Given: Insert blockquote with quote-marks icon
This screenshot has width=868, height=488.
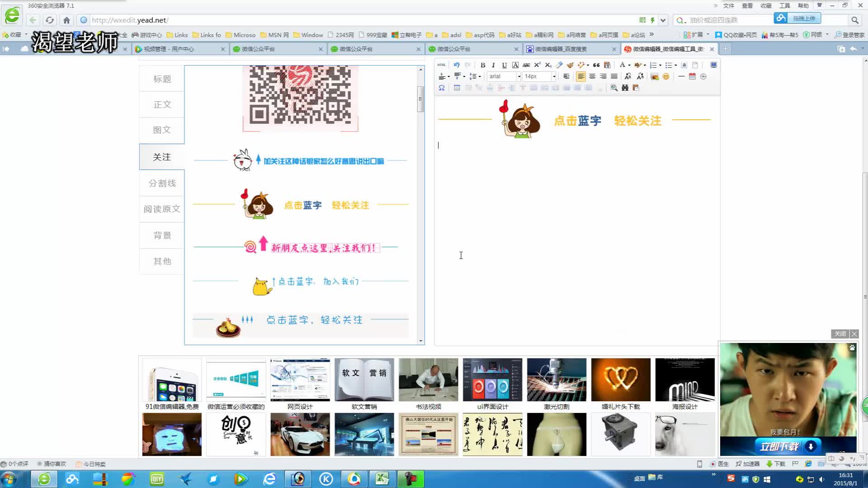Looking at the screenshot, I should click(x=596, y=65).
